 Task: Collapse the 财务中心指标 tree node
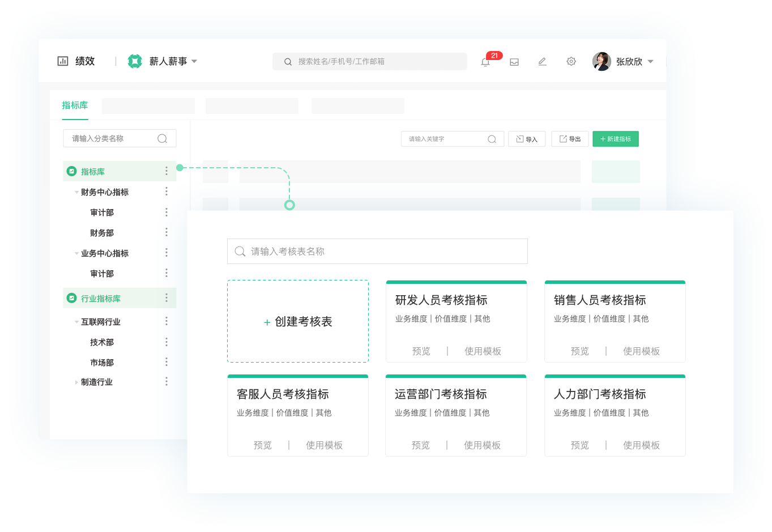[76, 192]
